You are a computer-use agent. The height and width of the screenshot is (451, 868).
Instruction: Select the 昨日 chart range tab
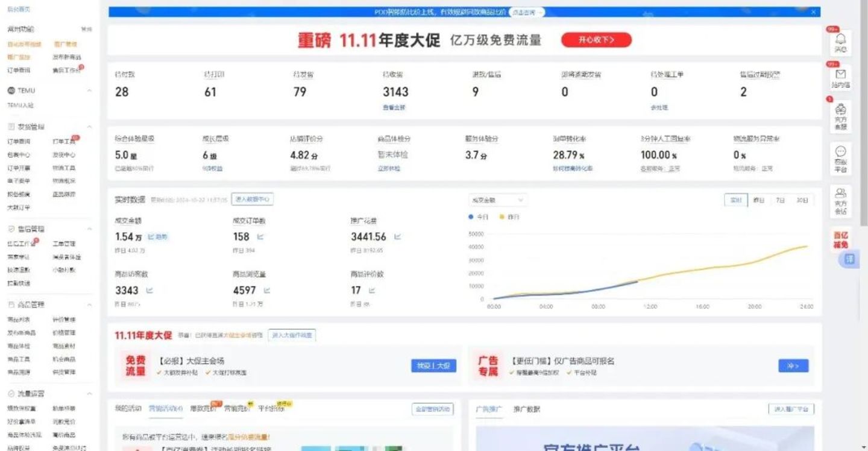758,200
